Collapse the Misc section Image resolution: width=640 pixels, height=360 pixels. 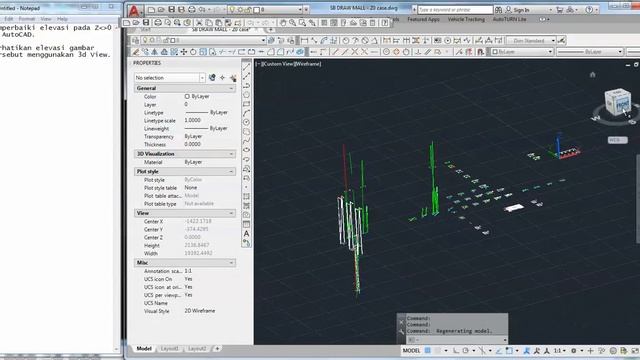(x=231, y=262)
